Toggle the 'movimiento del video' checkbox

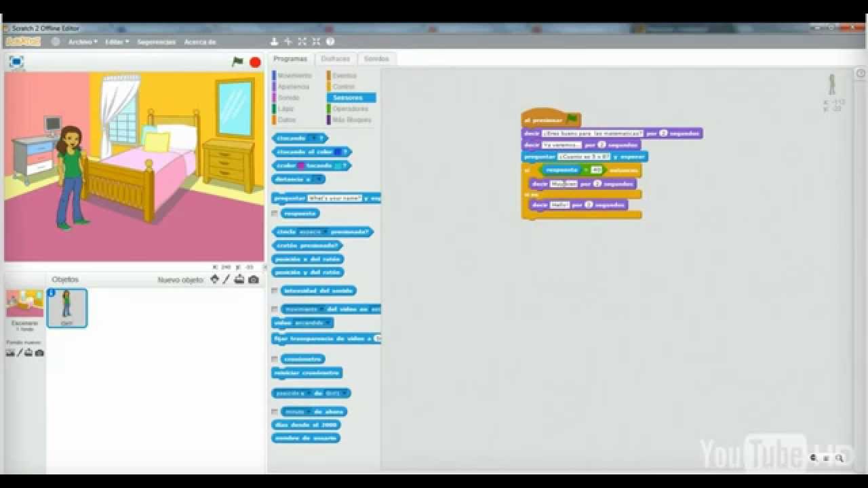tap(275, 308)
